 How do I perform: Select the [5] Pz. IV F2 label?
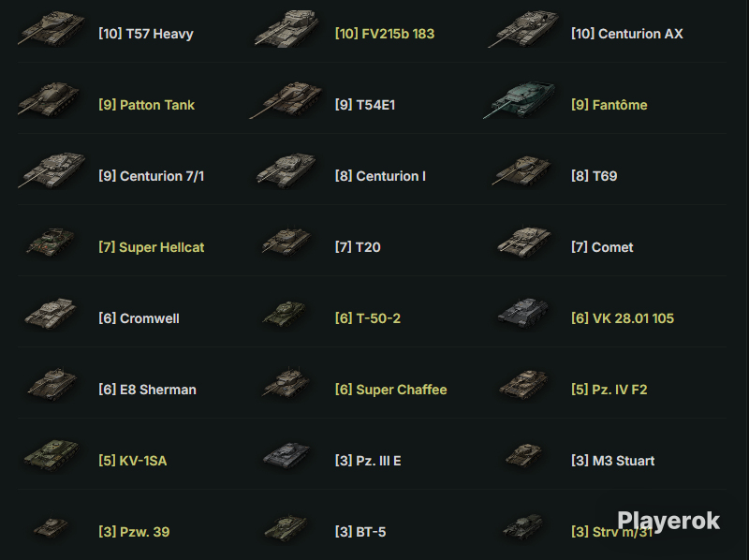[609, 390]
